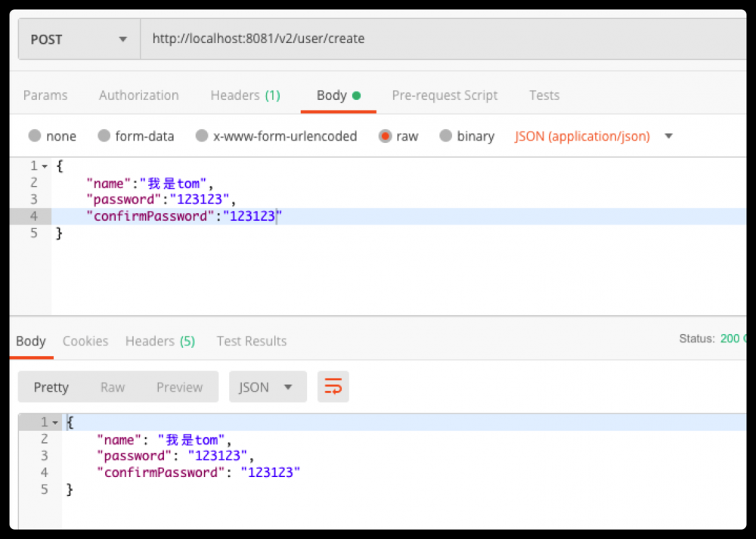Image resolution: width=756 pixels, height=539 pixels.
Task: Open the response JSON format dropdown
Action: 268,387
